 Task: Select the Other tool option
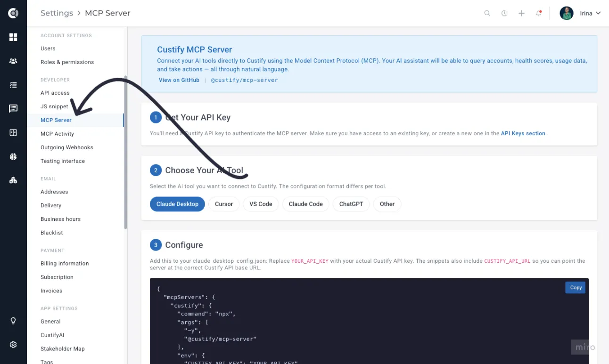387,204
